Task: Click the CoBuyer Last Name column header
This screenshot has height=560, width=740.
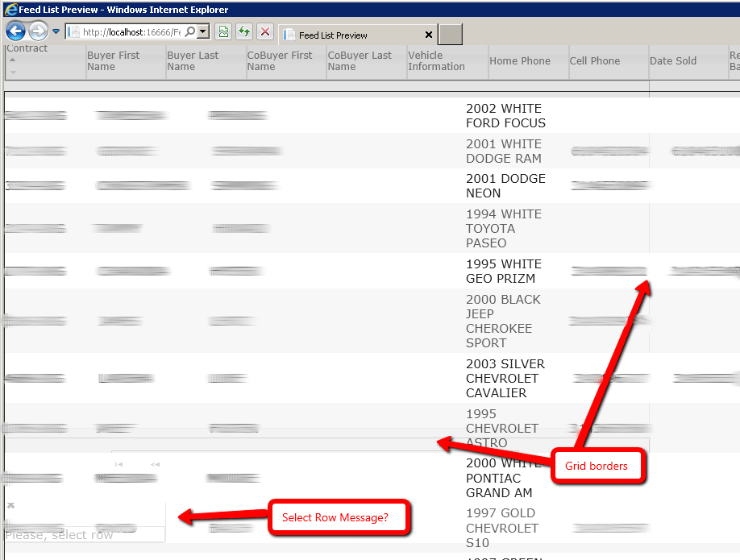Action: pyautogui.click(x=367, y=61)
